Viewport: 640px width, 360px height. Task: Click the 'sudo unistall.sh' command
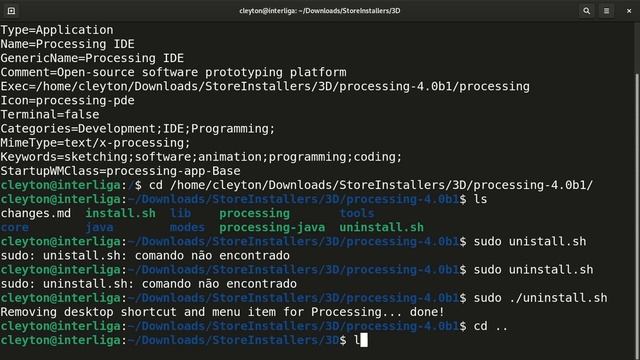(x=530, y=242)
